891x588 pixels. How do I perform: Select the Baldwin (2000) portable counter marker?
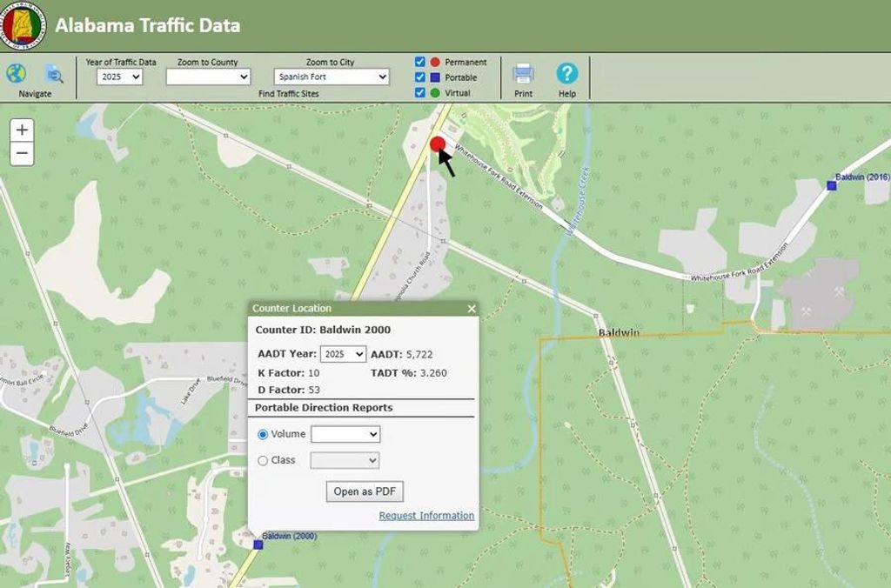coord(258,545)
